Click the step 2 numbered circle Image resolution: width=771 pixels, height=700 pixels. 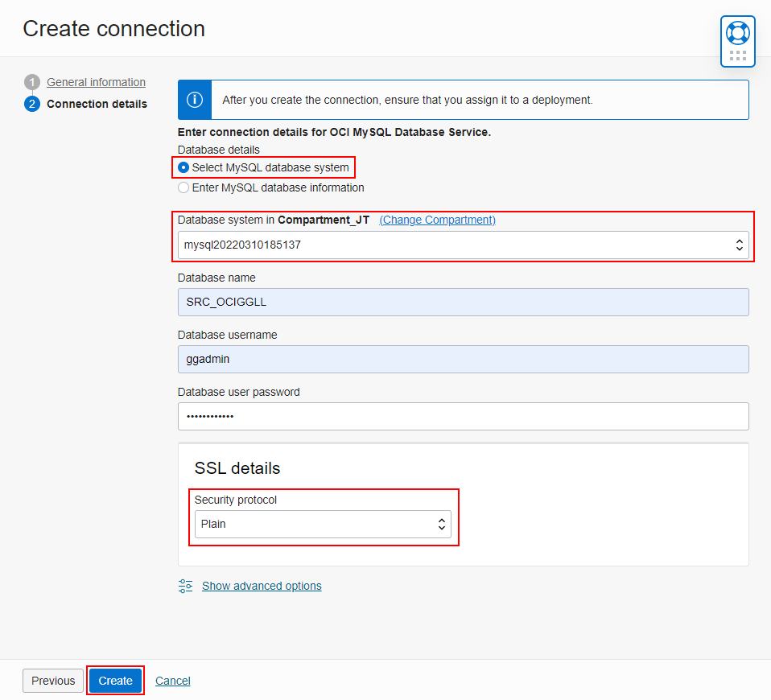pos(31,104)
